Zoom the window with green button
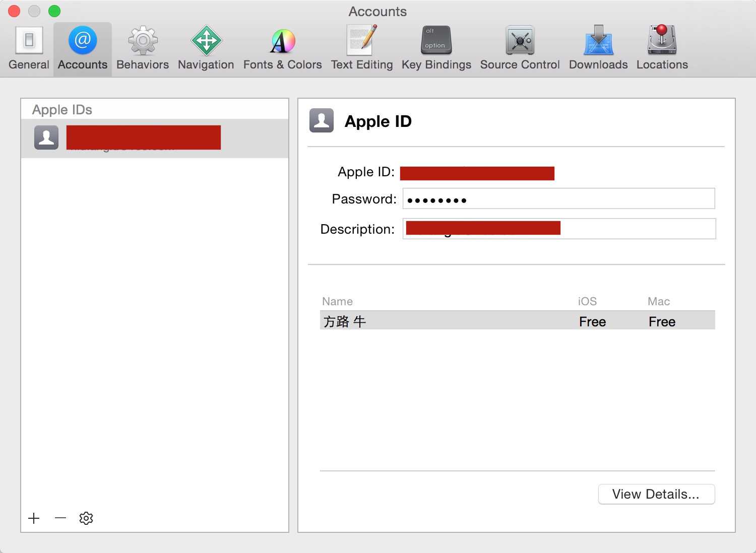 pyautogui.click(x=54, y=11)
